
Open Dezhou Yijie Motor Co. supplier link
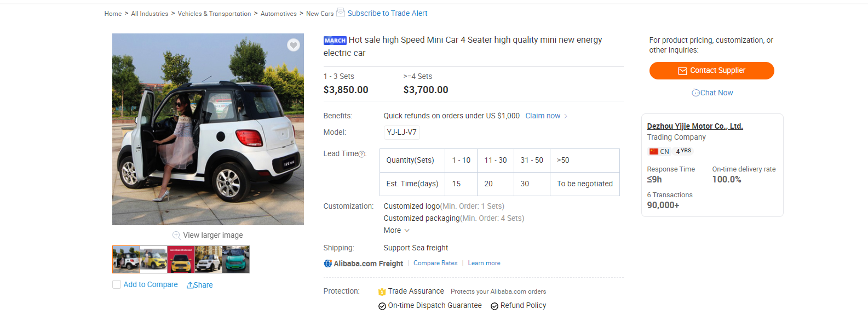point(694,126)
